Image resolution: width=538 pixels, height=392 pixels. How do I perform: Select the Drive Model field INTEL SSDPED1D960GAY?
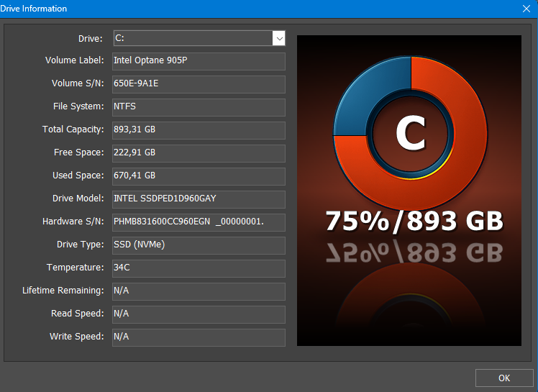point(199,199)
